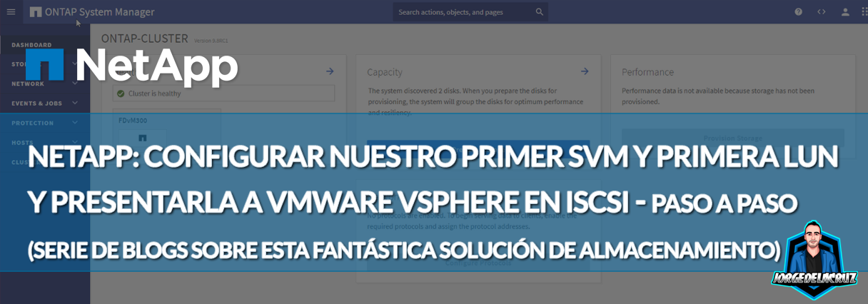Click the ONTAP System Manager title
868x304 pixels.
99,12
